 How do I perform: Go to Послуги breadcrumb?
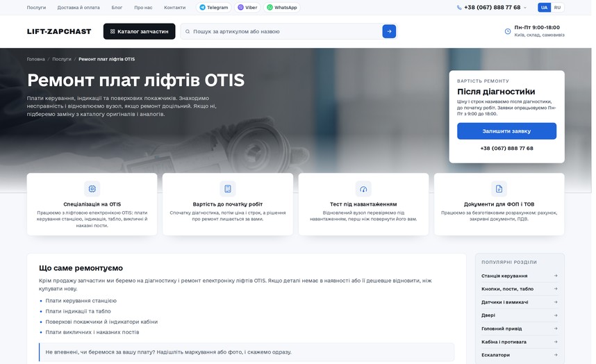tap(62, 59)
